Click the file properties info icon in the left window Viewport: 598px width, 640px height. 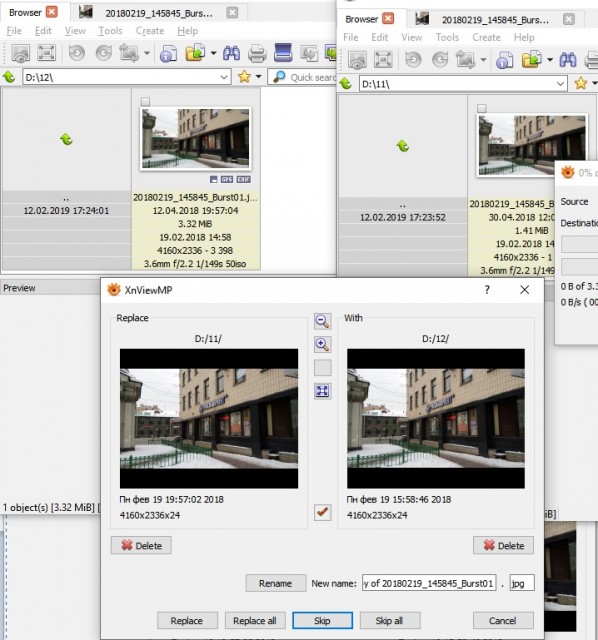(168, 53)
